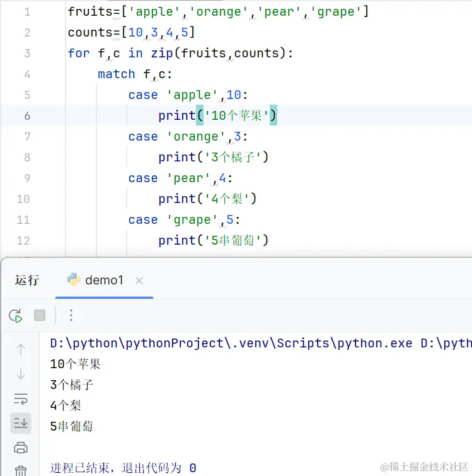Viewport: 472px width, 476px height.
Task: Clear all console output trash icon
Action: click(21, 470)
